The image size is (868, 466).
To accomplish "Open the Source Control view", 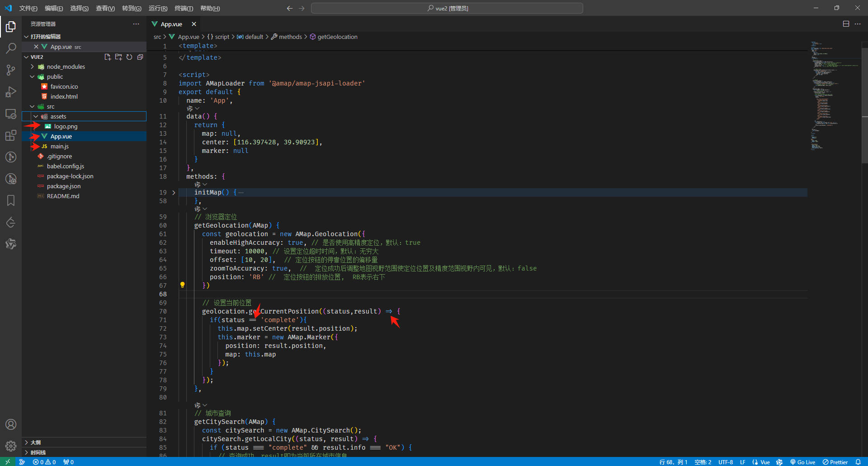I will coord(11,70).
